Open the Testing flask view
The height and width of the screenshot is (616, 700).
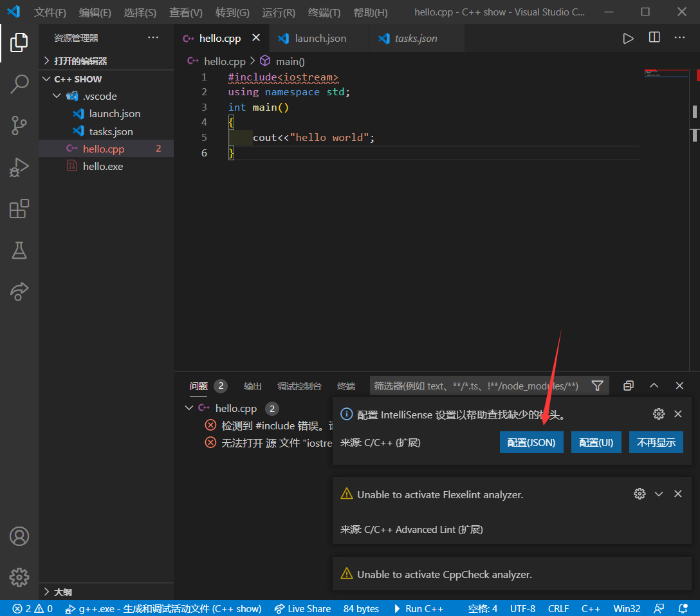coord(19,250)
